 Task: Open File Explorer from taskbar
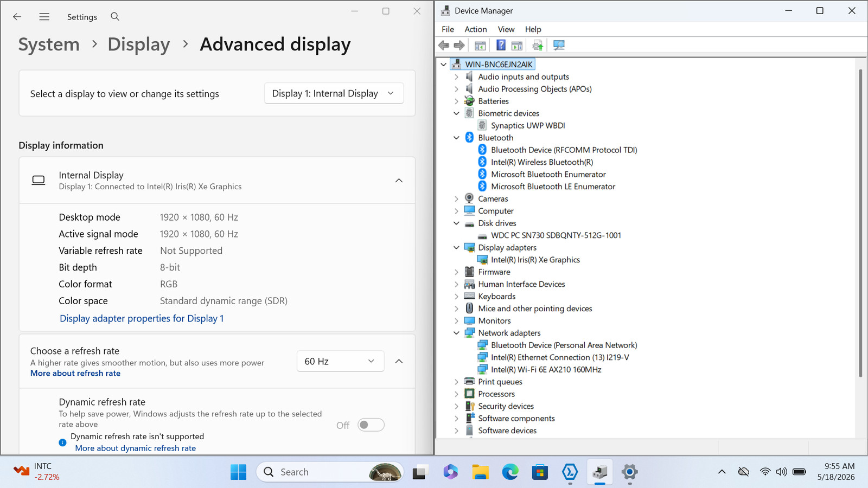click(x=480, y=472)
